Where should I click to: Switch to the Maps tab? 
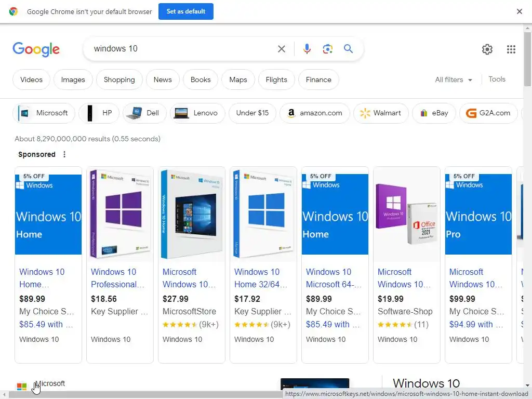pyautogui.click(x=238, y=79)
